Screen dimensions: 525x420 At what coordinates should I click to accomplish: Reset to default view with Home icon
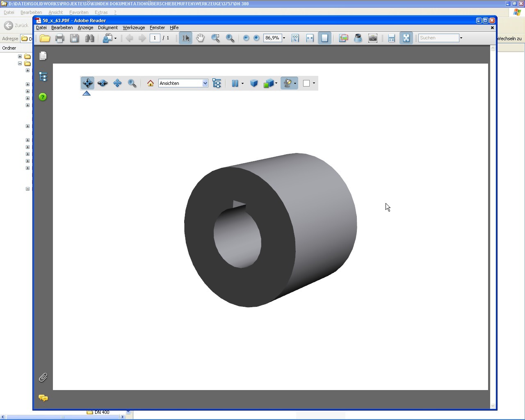(151, 83)
